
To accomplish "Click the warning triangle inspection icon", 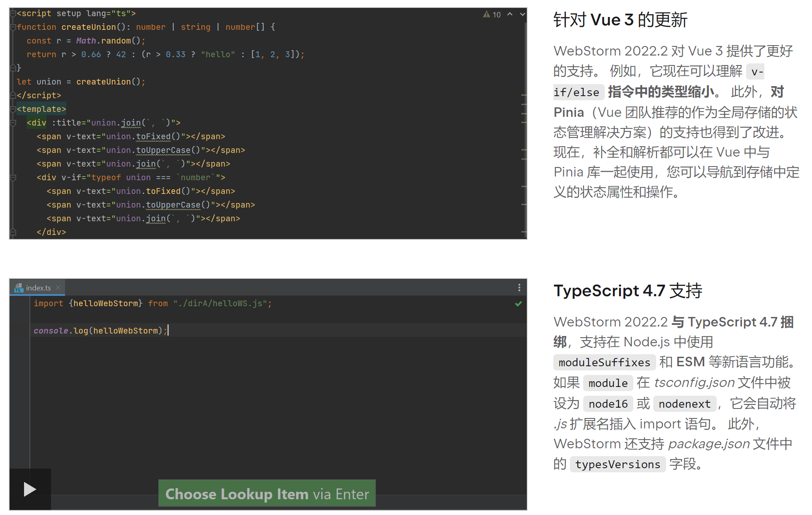I will (487, 15).
